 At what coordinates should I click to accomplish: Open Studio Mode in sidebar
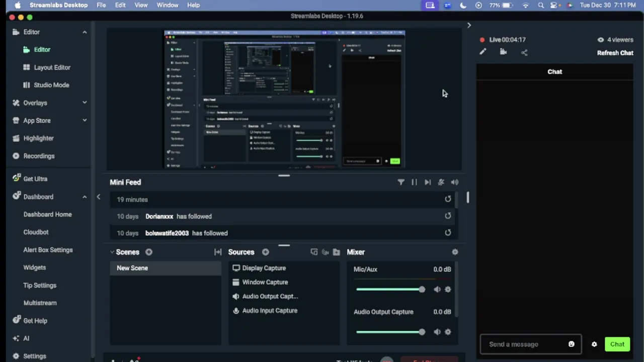click(x=51, y=85)
